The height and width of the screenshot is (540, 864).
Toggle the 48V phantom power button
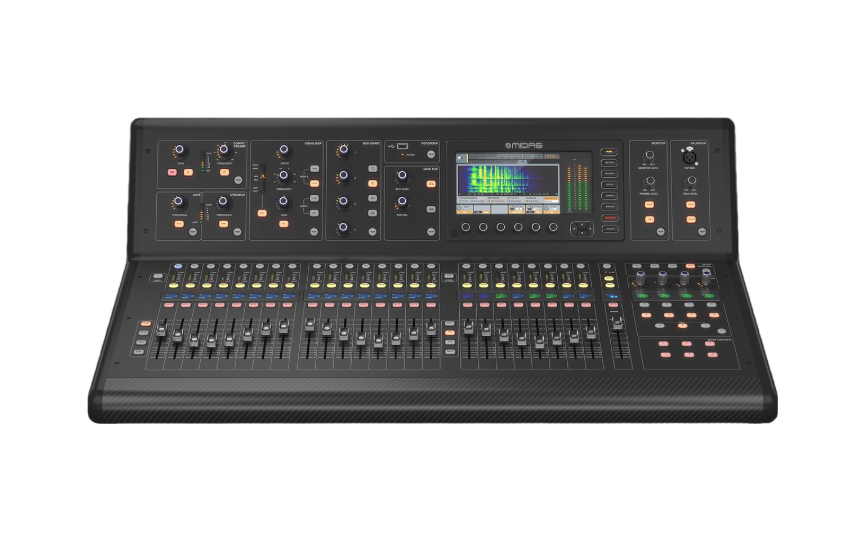(x=172, y=172)
